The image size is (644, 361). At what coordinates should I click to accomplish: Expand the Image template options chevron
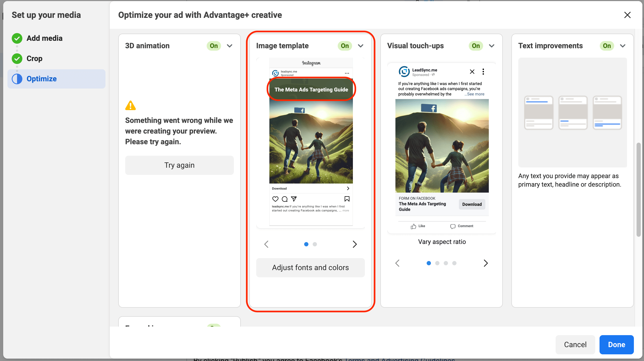(x=360, y=46)
